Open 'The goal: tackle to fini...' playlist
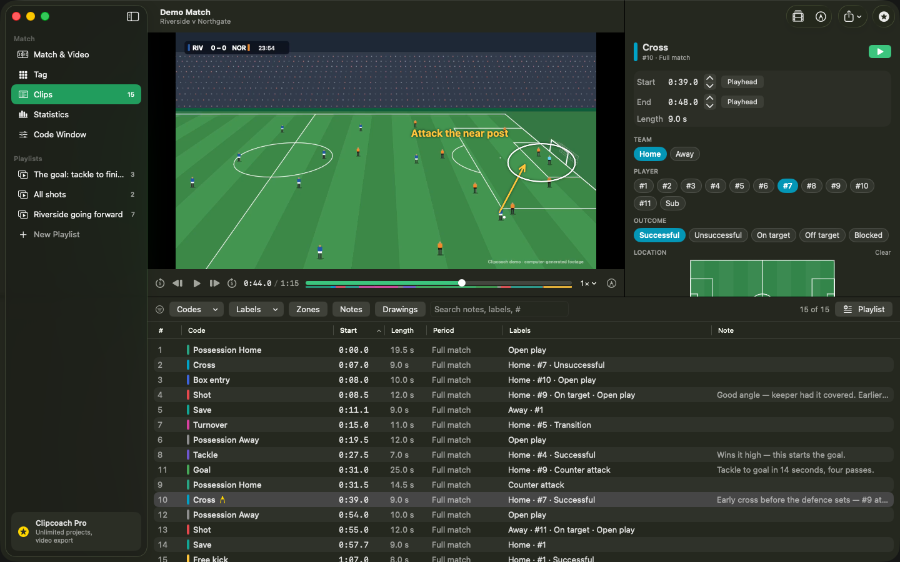This screenshot has width=900, height=562. (x=76, y=175)
